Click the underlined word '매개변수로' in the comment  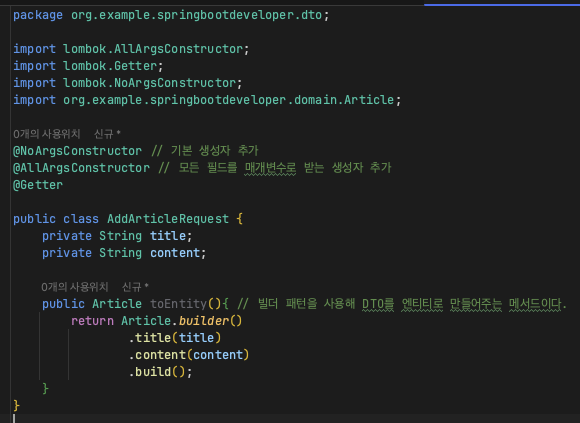pyautogui.click(x=270, y=168)
